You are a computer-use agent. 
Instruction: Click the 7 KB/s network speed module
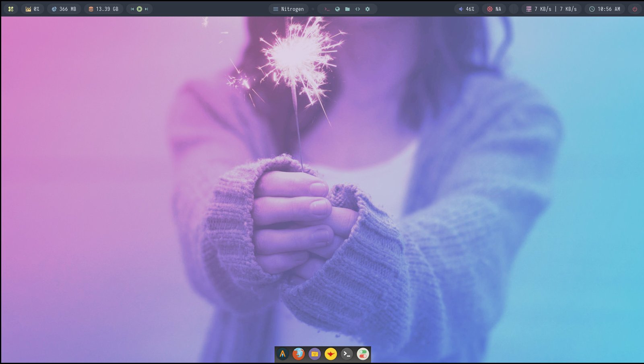[x=551, y=9]
